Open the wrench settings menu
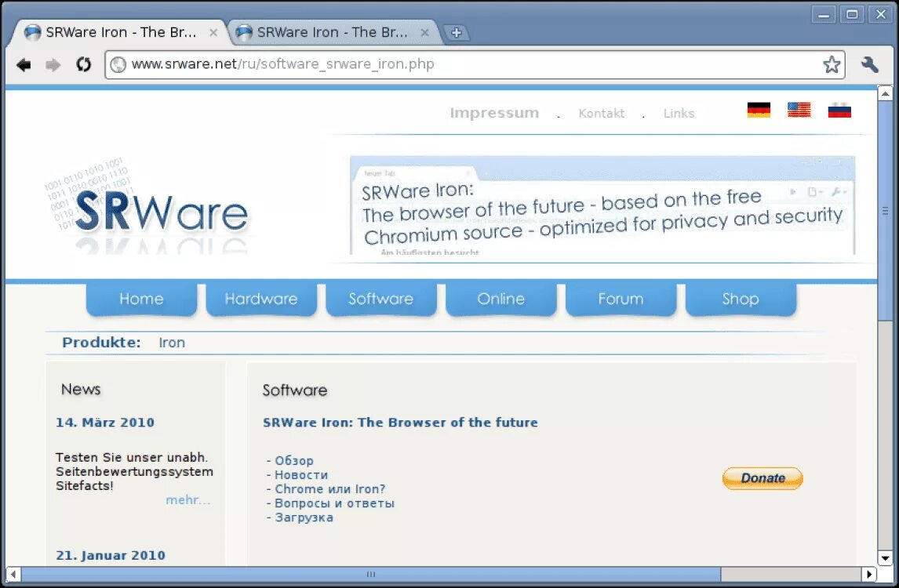This screenshot has width=899, height=588. (870, 64)
